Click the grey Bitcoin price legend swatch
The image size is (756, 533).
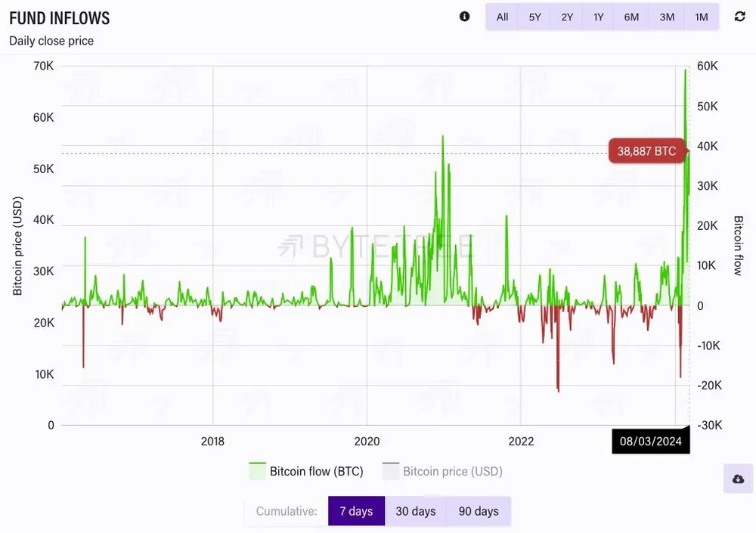click(391, 471)
